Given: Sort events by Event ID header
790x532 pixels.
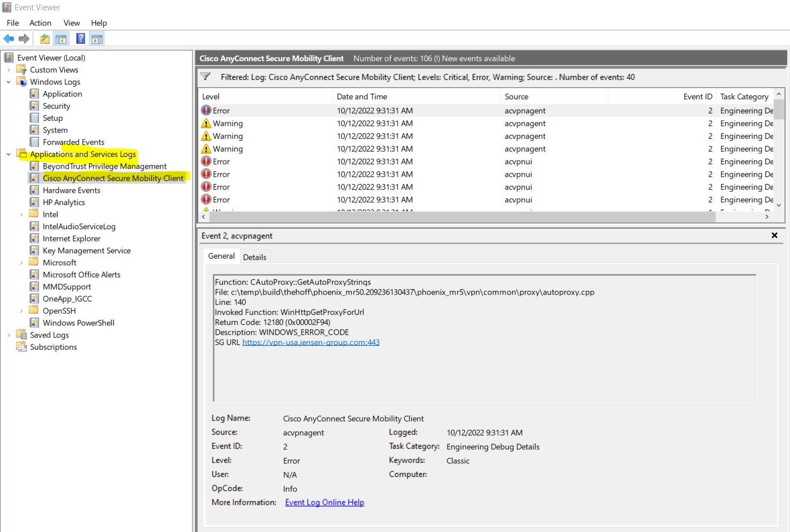Looking at the screenshot, I should click(x=662, y=96).
